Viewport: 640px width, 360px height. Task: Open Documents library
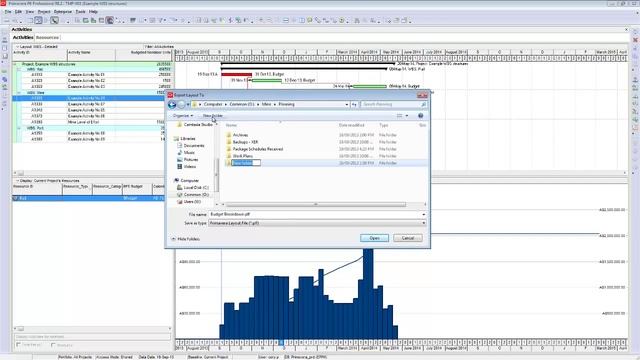pos(194,146)
